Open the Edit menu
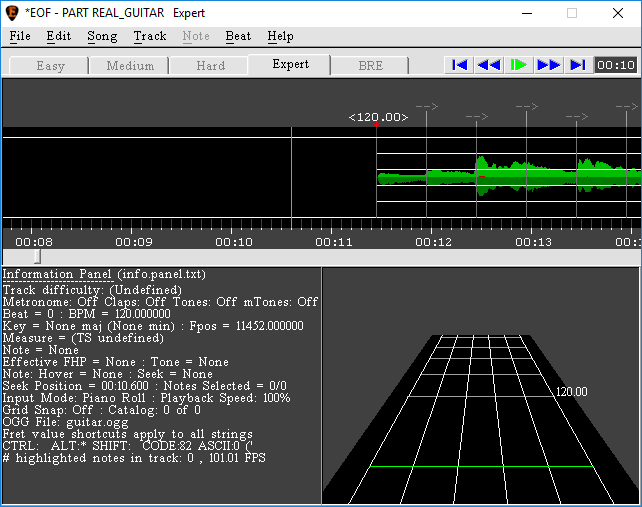This screenshot has width=642, height=507. pos(59,36)
